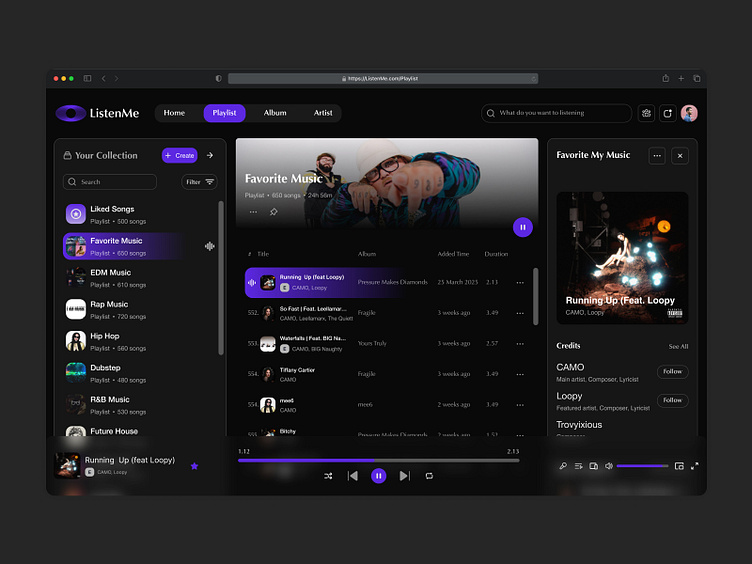The image size is (752, 564).
Task: Unfavorite Running Up with the star icon
Action: (x=194, y=466)
